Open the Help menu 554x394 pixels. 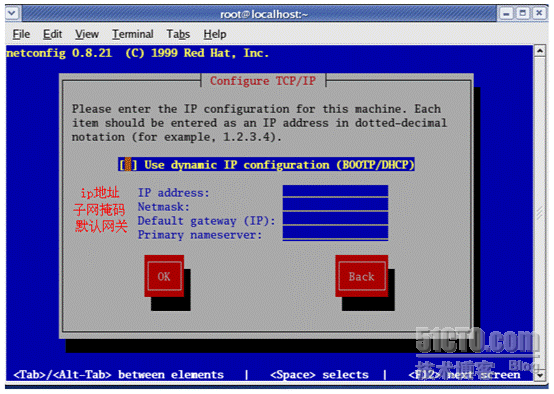coord(215,34)
